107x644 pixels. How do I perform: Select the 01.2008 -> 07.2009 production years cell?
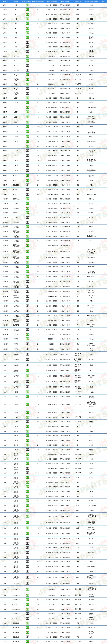[52, 557]
